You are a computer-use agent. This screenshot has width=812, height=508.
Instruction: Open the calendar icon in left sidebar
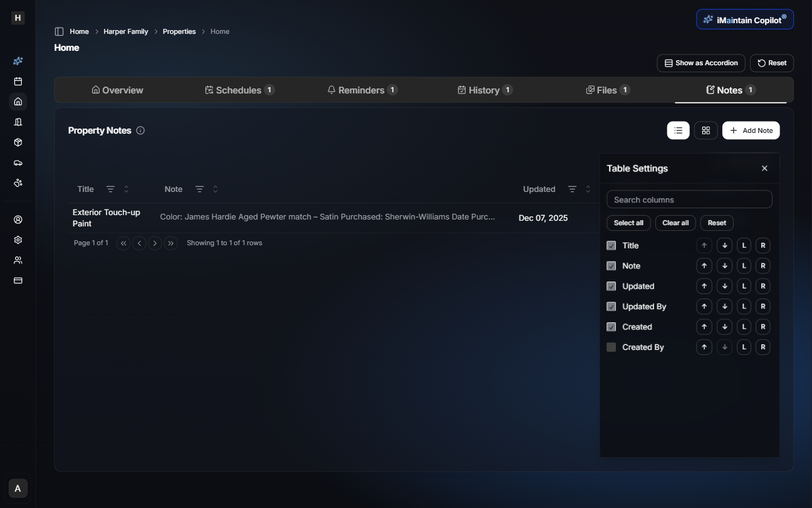[x=18, y=82]
